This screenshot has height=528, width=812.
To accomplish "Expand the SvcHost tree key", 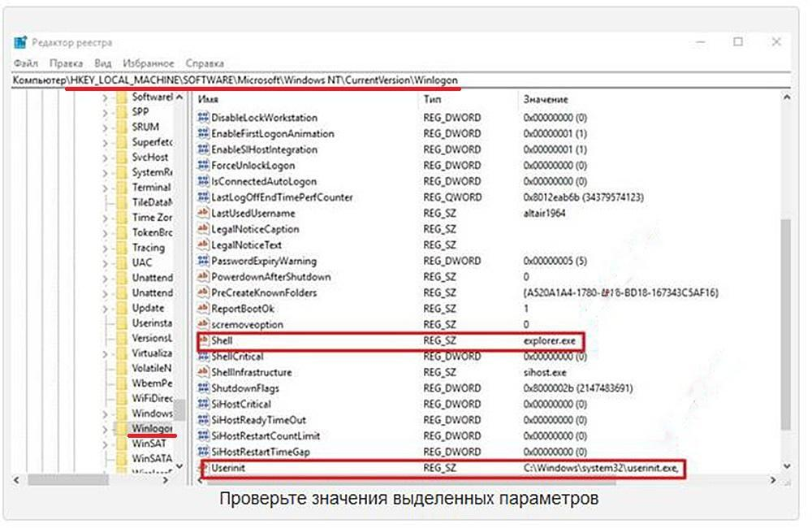I will click(x=105, y=157).
